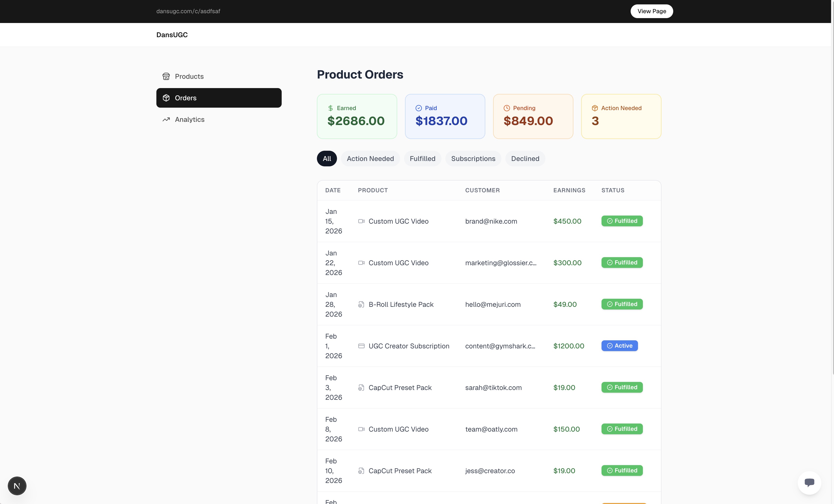This screenshot has height=504, width=834.
Task: Click the View Page button
Action: pos(651,11)
